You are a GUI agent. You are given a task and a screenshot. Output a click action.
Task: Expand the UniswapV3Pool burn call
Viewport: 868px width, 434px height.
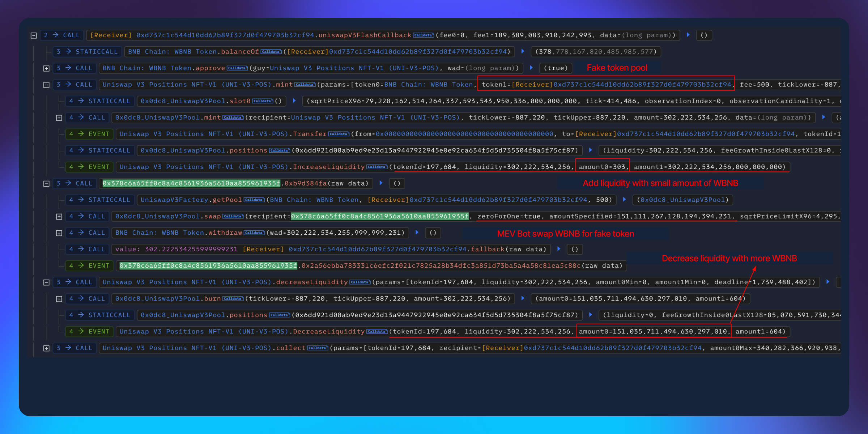pos(59,299)
